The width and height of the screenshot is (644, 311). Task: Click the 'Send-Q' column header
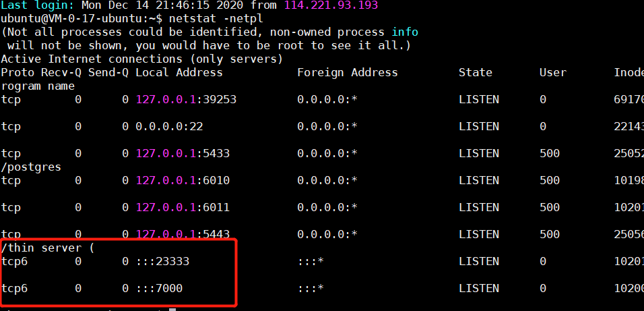click(x=108, y=73)
